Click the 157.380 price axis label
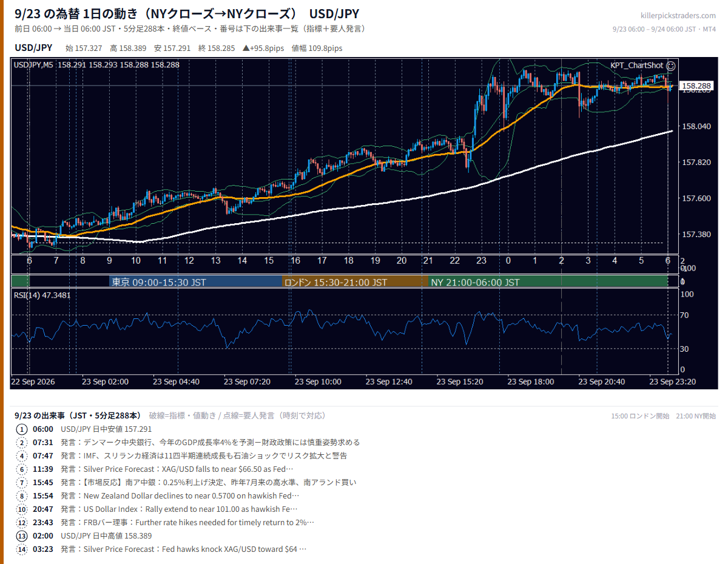Screen dimensions: 728x564 pos(695,234)
